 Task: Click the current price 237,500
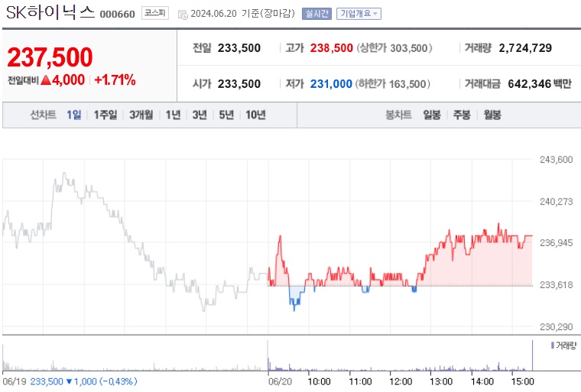click(x=50, y=57)
